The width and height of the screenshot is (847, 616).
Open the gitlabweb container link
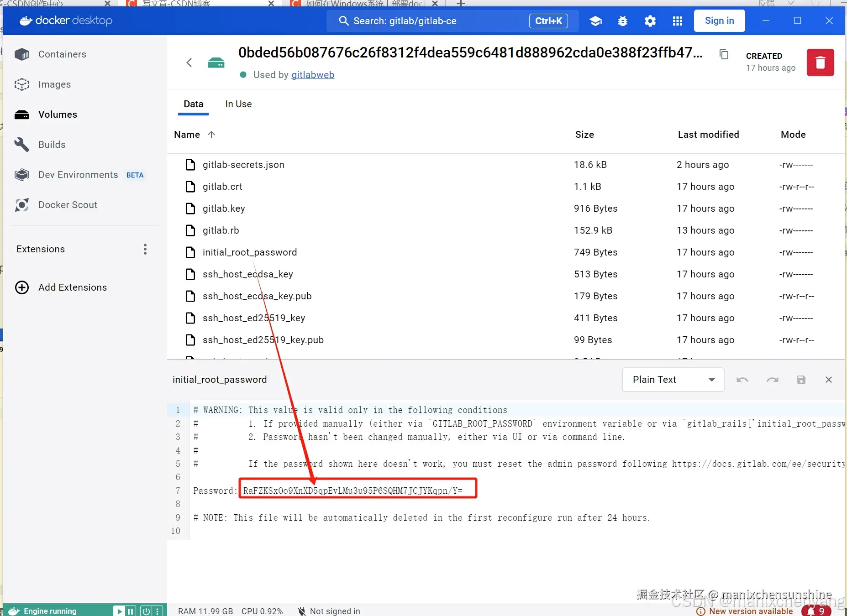click(x=313, y=75)
